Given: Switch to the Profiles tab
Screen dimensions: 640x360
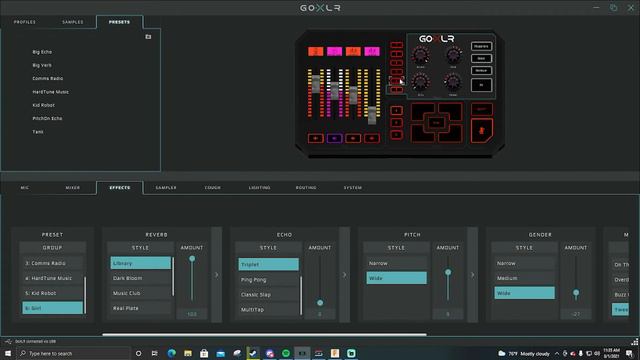Looking at the screenshot, I should [x=25, y=22].
